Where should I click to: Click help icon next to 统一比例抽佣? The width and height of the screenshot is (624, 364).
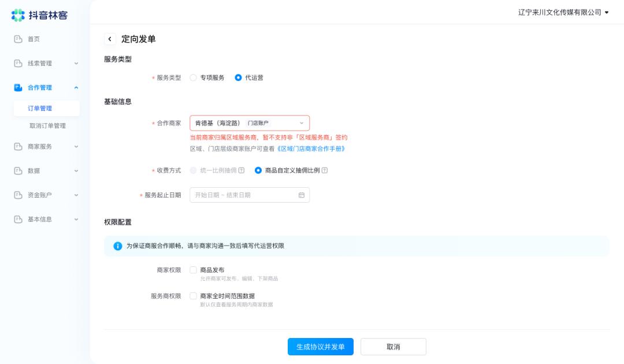[242, 170]
